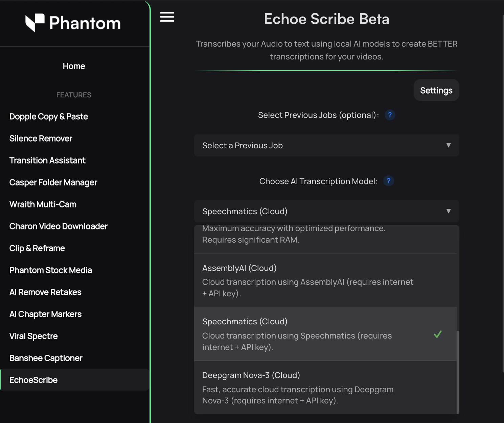This screenshot has width=504, height=423.
Task: Navigate to Banshee Captioner
Action: [46, 358]
